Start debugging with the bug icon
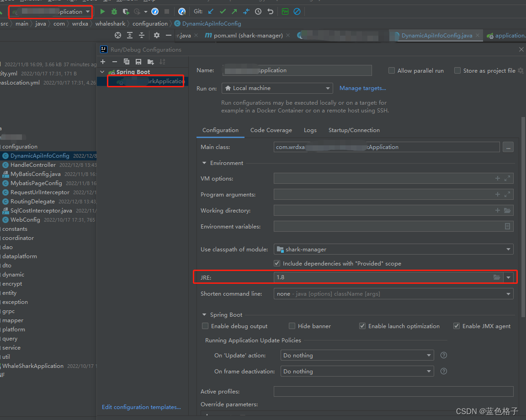 [114, 12]
